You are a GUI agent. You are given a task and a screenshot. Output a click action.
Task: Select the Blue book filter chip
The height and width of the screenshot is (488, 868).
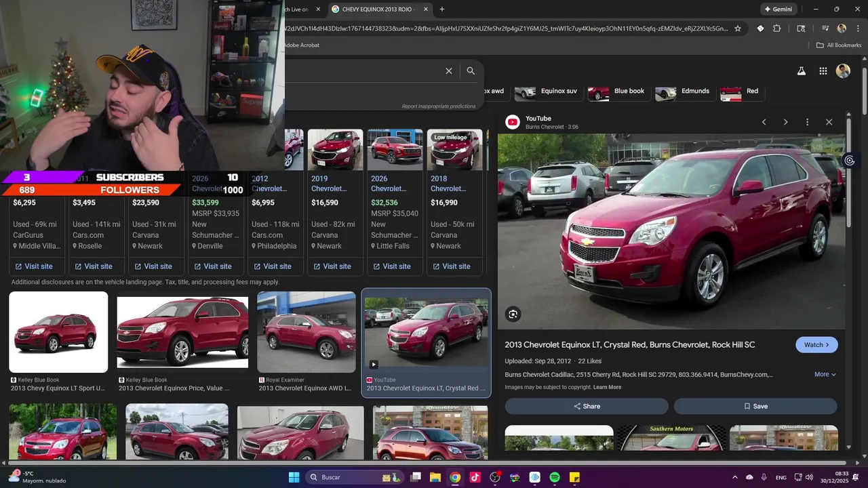pos(618,91)
